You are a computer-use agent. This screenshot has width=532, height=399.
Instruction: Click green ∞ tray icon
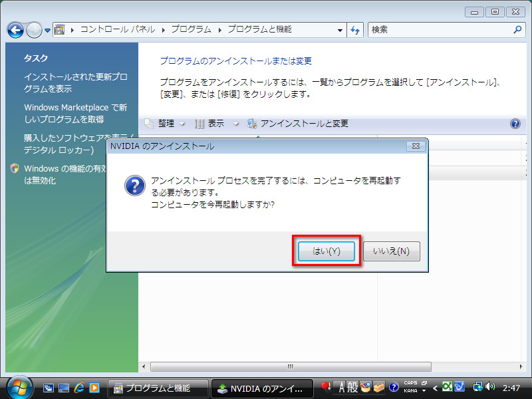tap(447, 386)
